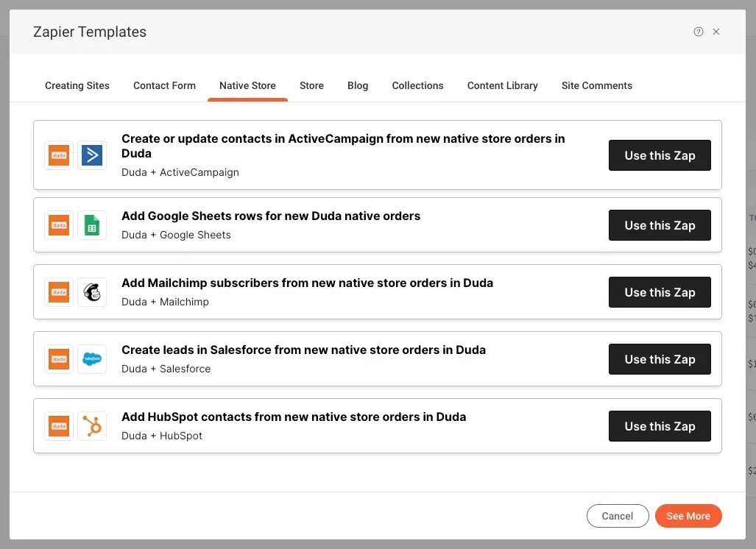Use this Zap for Mailchimp subscribers

[660, 292]
